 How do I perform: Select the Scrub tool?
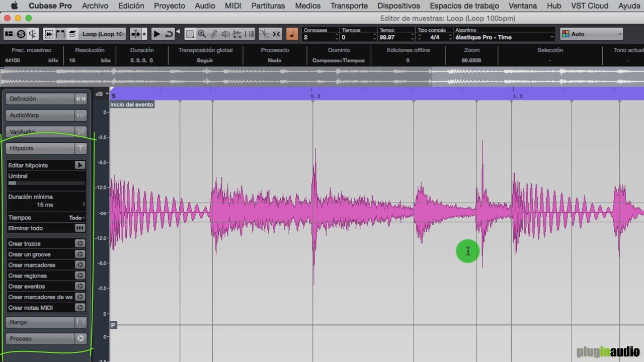(237, 34)
